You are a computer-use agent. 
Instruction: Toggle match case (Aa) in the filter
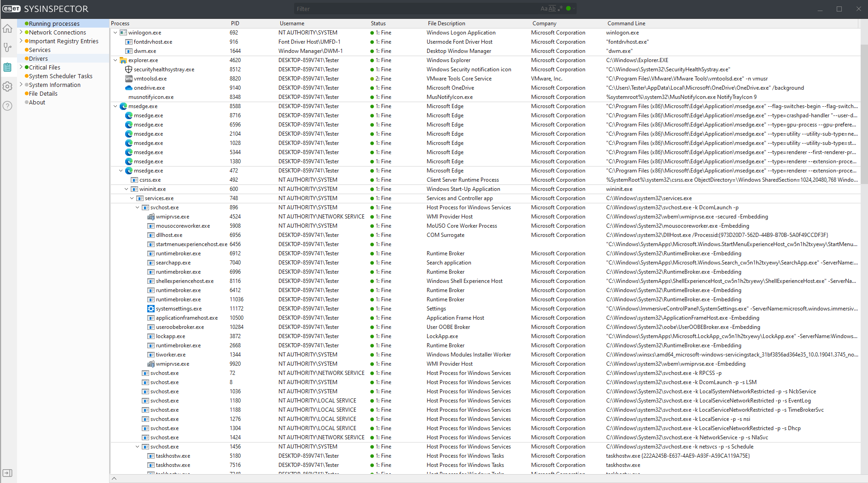(x=544, y=9)
